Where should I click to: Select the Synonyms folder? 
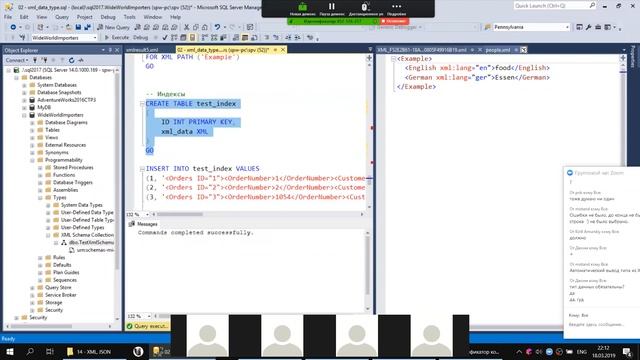(57, 153)
